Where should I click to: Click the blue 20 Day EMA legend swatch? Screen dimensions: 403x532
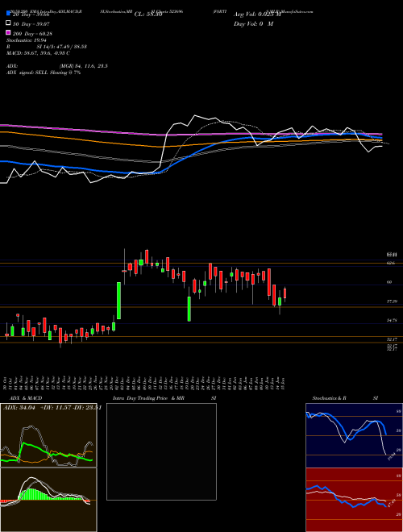coord(9,14)
